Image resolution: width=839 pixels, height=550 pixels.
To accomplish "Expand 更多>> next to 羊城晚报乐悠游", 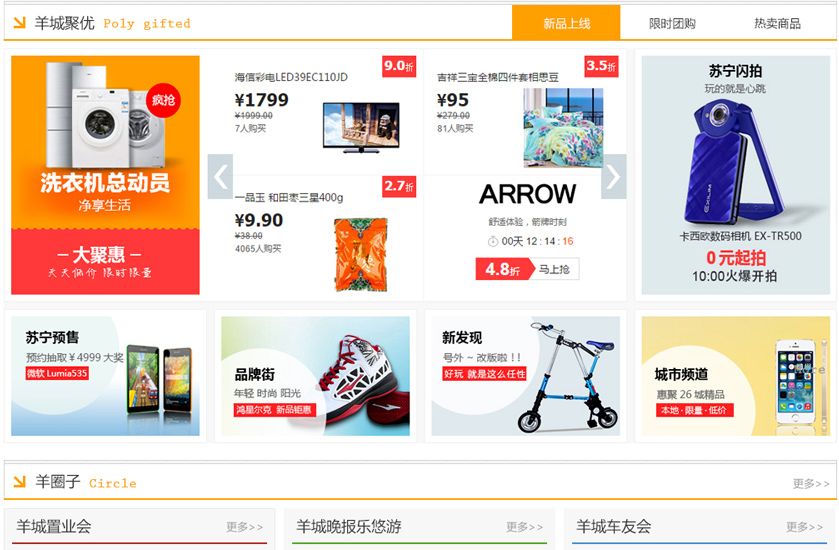I will click(524, 527).
